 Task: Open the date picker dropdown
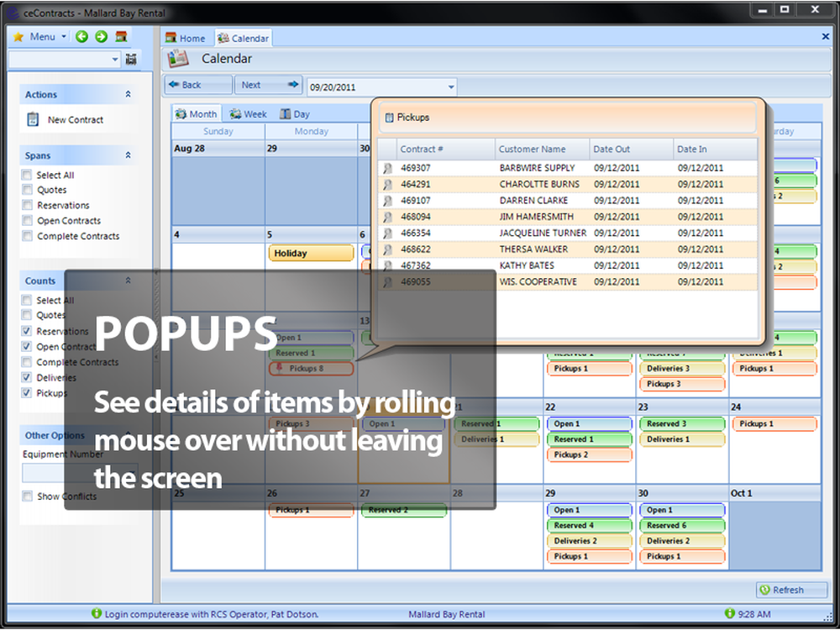[451, 87]
